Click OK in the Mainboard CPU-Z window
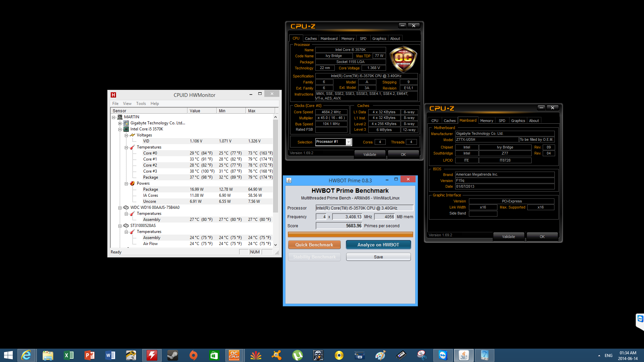Image resolution: width=644 pixels, height=362 pixels. click(542, 237)
